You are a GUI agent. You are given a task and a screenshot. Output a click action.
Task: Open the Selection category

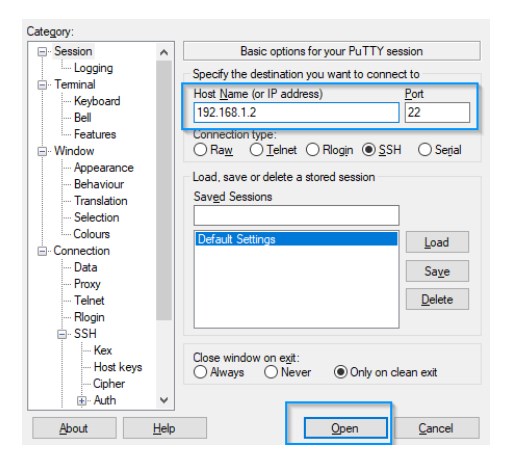pos(97,218)
